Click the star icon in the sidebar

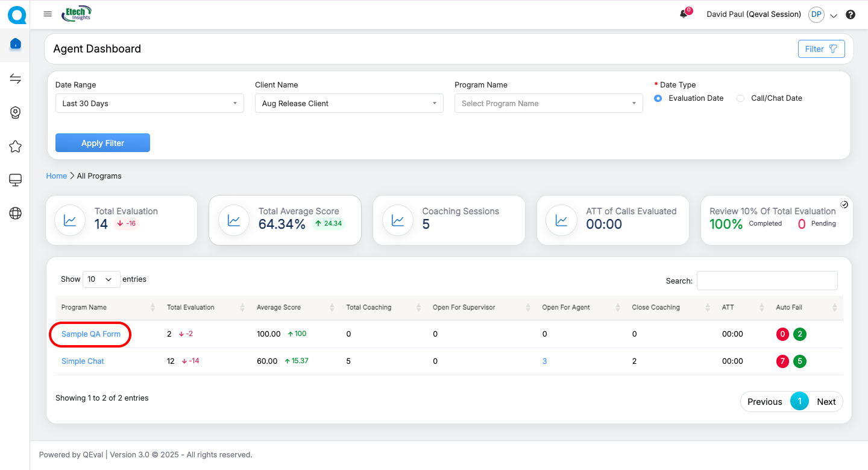16,147
